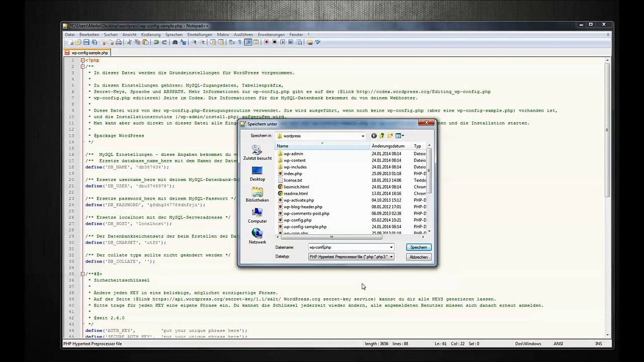The width and height of the screenshot is (644, 362).
Task: Sort files by Änderungsdatum column header
Action: point(390,146)
